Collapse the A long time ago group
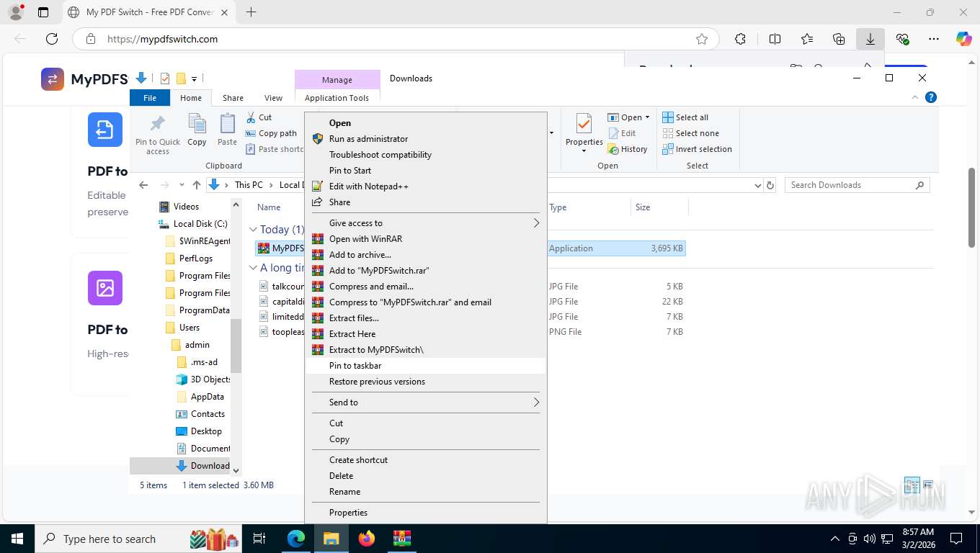Viewport: 980px width, 553px height. coord(253,268)
